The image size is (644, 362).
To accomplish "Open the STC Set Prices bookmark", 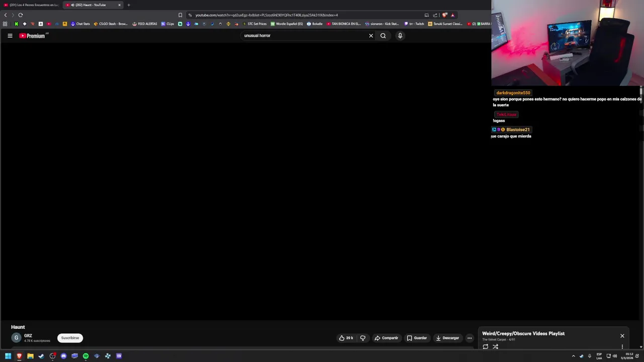I will click(255, 24).
